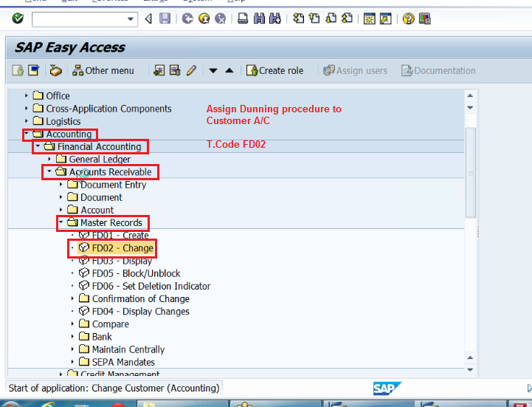Select FD04 - Display Changes transaction
The height and width of the screenshot is (407, 532).
pos(140,311)
